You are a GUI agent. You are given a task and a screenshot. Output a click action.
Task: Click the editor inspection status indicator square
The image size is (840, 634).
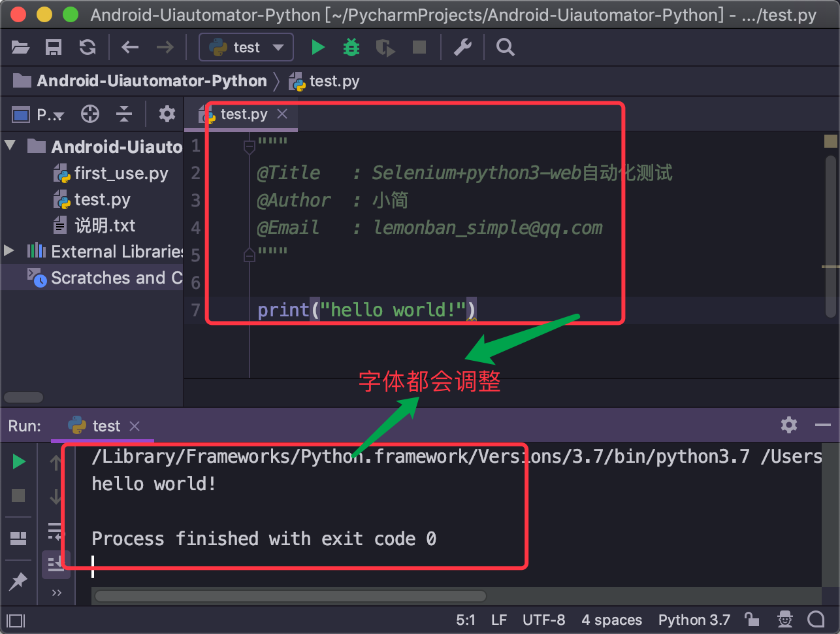point(831,141)
